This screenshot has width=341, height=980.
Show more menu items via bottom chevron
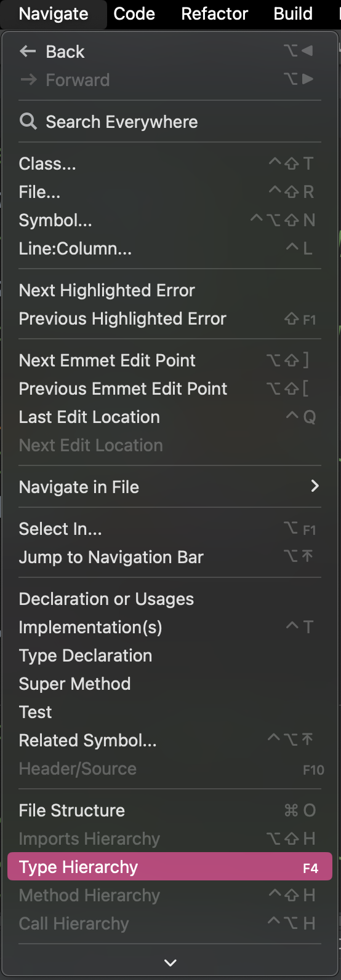click(x=170, y=962)
